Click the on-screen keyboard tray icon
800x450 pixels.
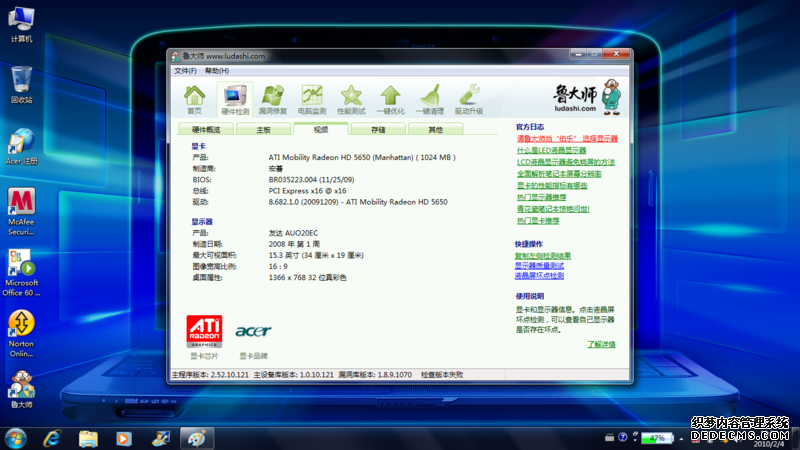coord(610,437)
